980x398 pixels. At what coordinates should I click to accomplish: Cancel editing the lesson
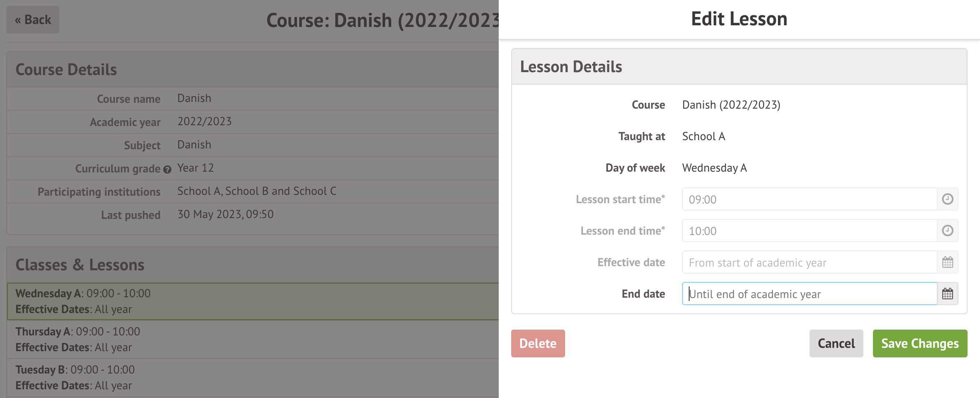click(x=836, y=343)
